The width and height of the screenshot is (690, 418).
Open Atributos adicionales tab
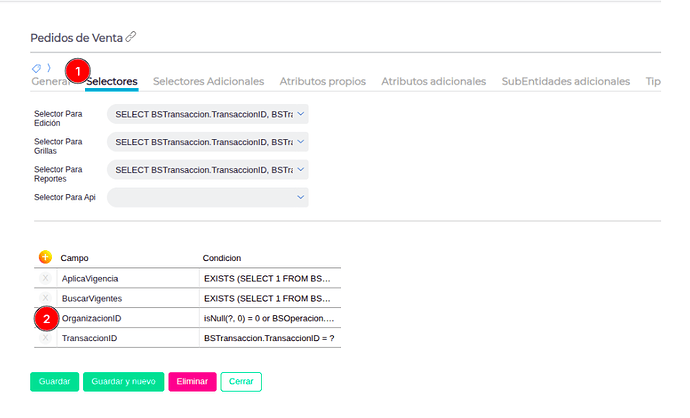433,81
